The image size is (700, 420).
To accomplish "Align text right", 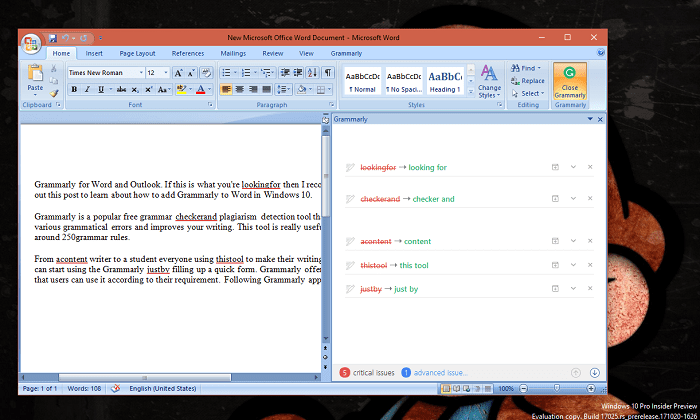I will click(253, 89).
